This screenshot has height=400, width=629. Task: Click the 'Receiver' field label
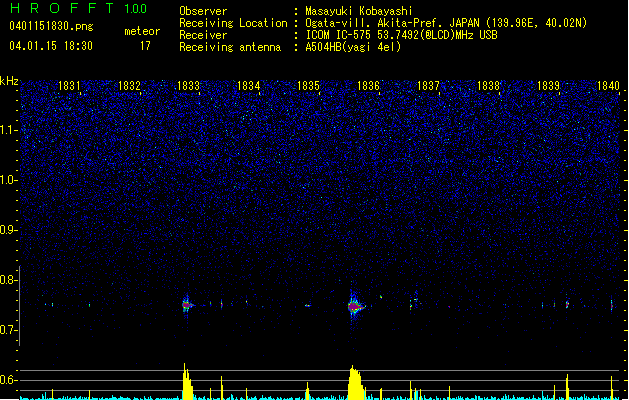203,35
